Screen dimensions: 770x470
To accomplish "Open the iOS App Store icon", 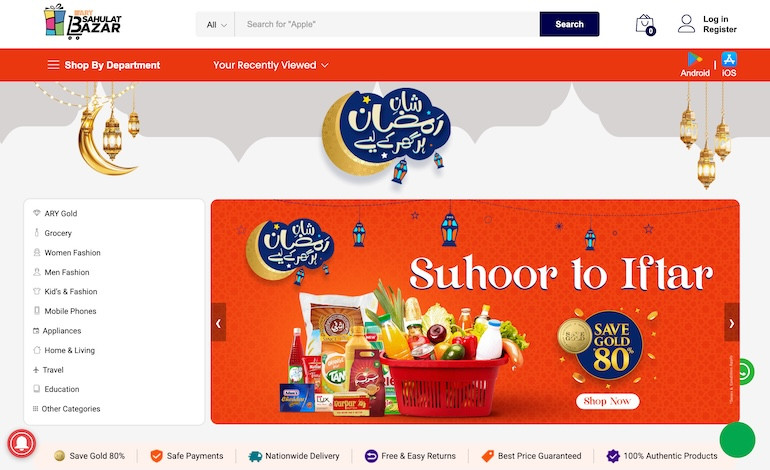I will [729, 59].
